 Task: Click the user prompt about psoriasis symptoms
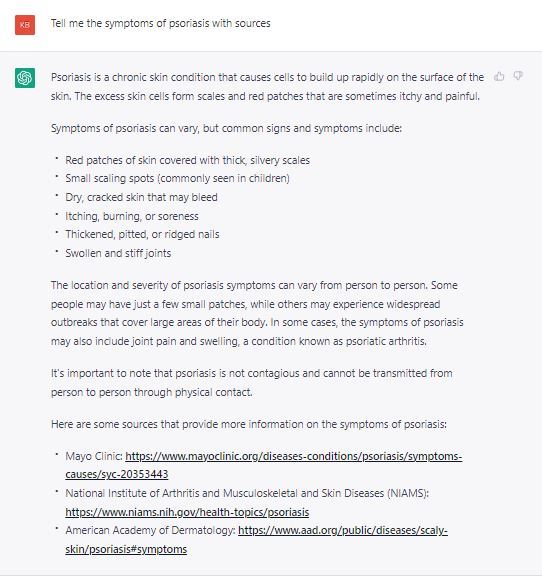click(x=160, y=23)
